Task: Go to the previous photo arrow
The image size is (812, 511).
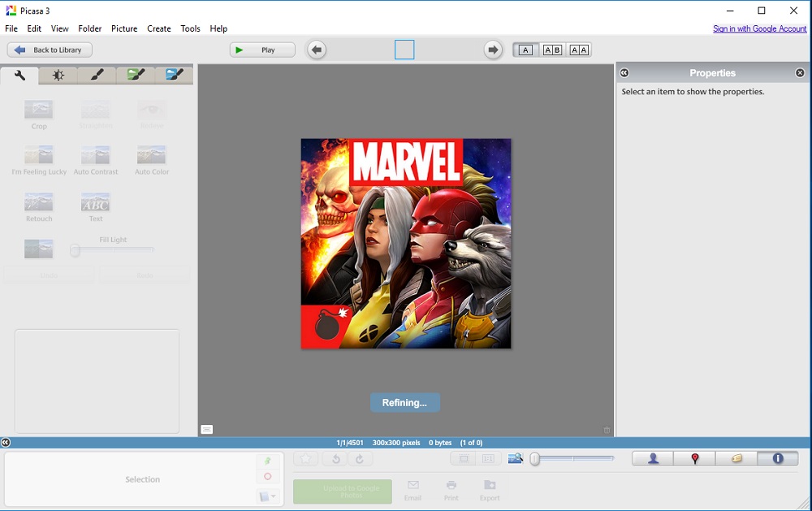Action: [x=317, y=50]
